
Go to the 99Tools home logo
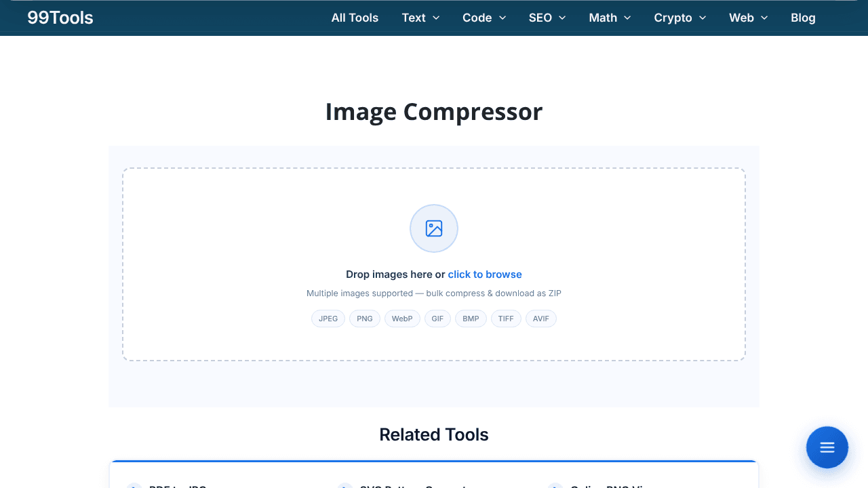pos(60,18)
